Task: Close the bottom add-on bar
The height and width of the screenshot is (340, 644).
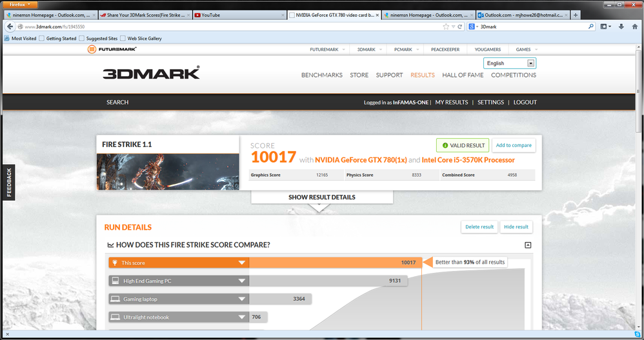Action: click(7, 334)
